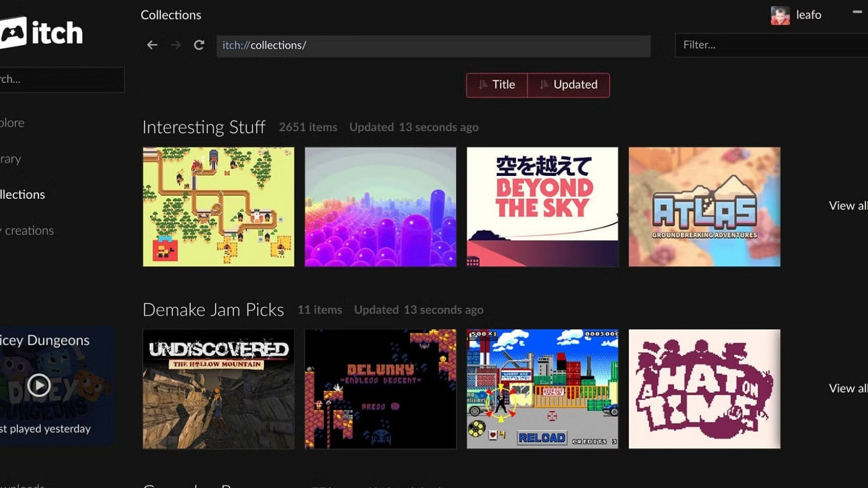
Task: Open the Interesting Stuff collection title
Action: [204, 127]
